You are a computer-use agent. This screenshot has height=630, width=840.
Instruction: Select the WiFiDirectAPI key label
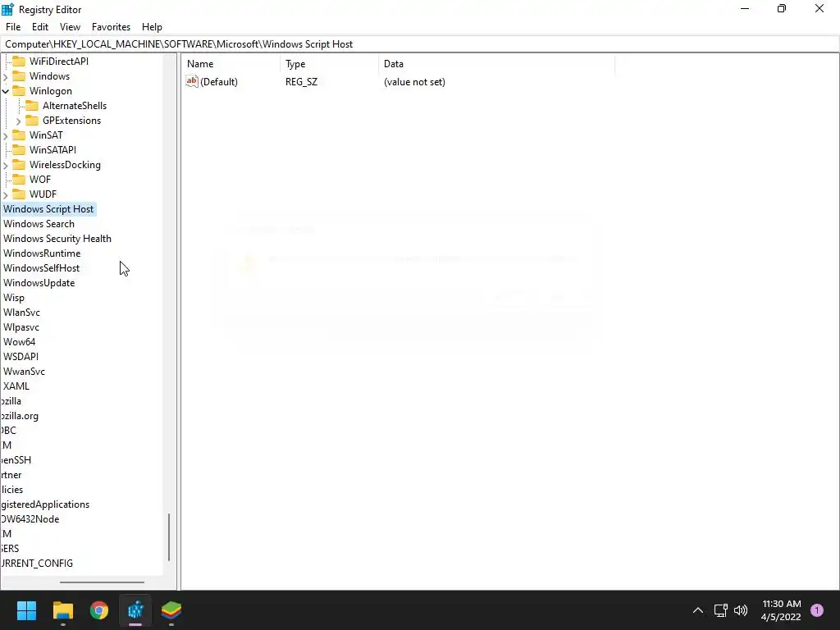[59, 61]
